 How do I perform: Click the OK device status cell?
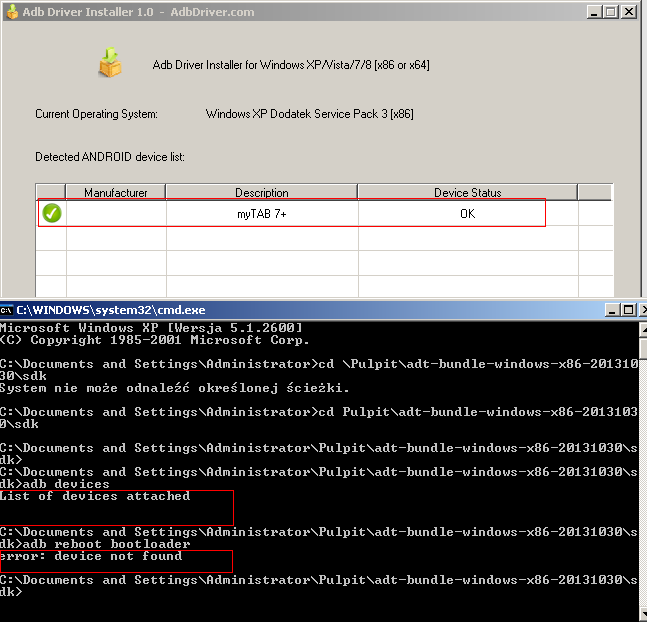[467, 213]
